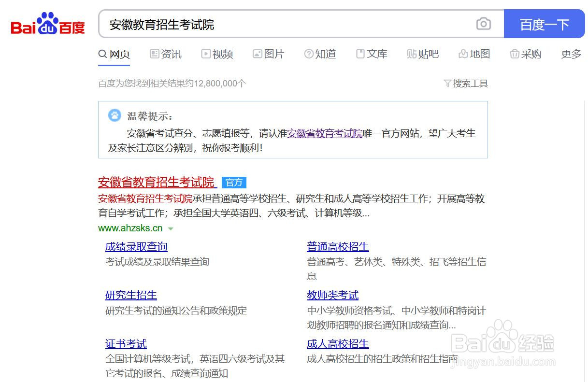Open the Baidu logo homepage link

pos(48,24)
